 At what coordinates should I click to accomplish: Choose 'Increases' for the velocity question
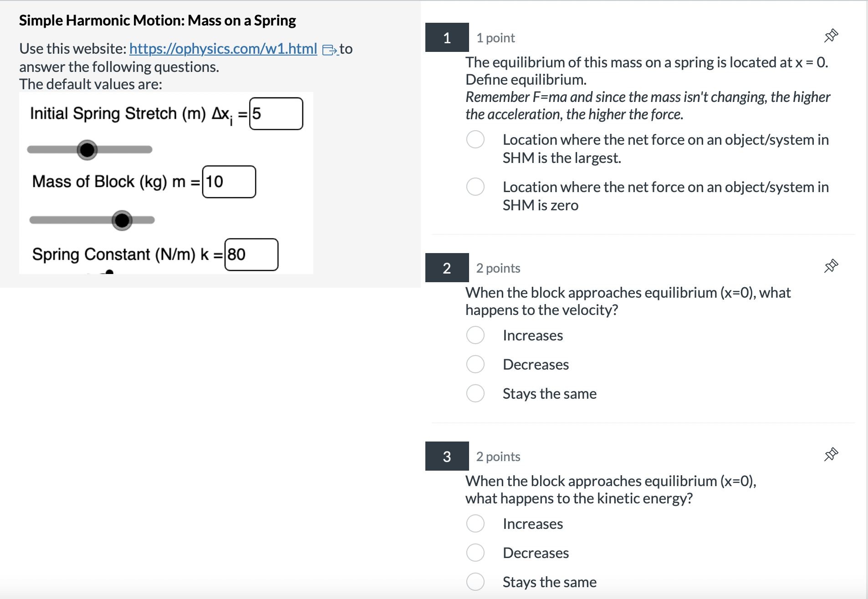[x=475, y=335]
